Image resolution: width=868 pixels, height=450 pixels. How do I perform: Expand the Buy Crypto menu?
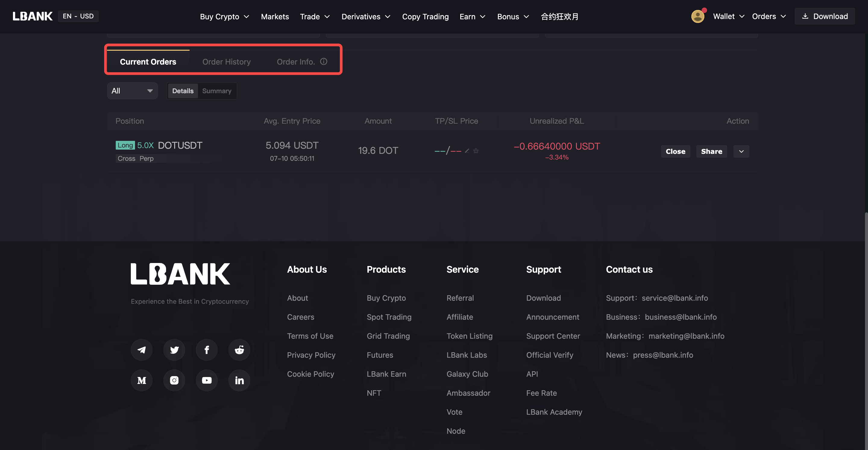pos(225,17)
